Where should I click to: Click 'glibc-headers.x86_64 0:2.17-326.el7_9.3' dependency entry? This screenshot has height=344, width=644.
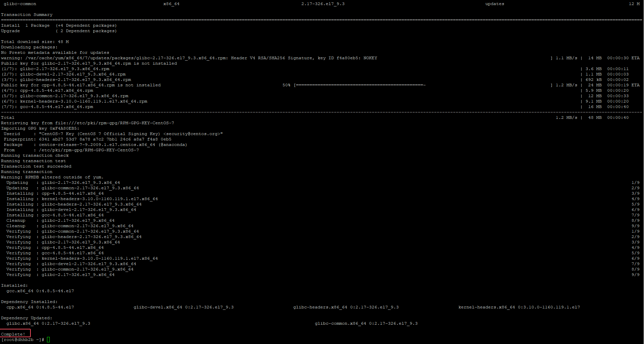click(346, 307)
